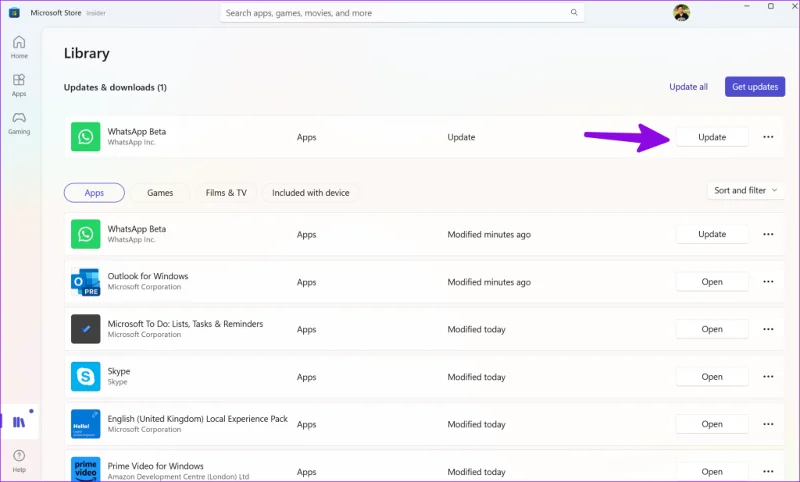This screenshot has height=482, width=800.
Task: Open the user profile avatar
Action: tap(681, 12)
